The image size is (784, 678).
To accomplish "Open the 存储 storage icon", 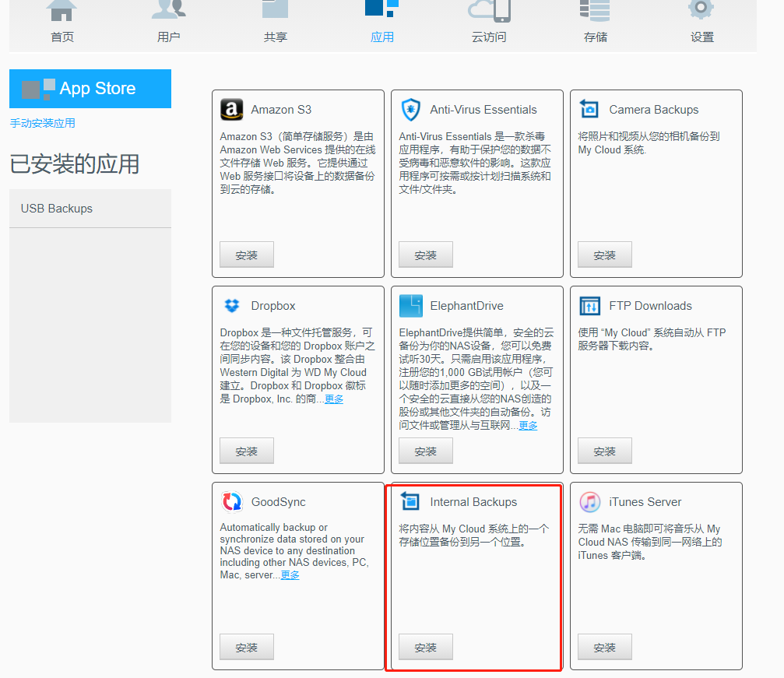I will pyautogui.click(x=595, y=10).
